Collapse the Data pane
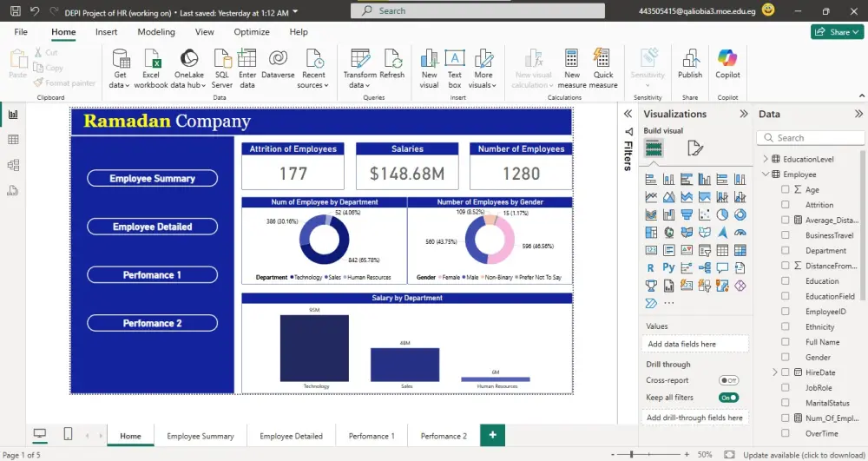 [x=858, y=114]
